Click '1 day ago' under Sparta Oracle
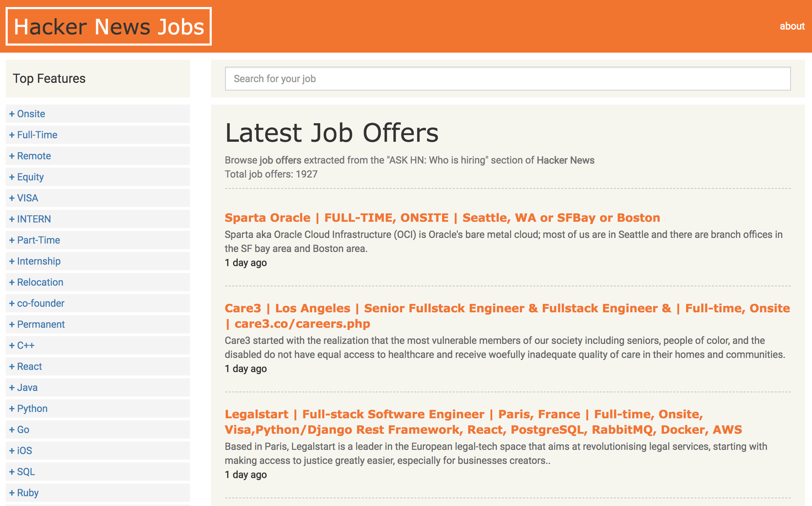This screenshot has width=812, height=506. click(x=246, y=263)
